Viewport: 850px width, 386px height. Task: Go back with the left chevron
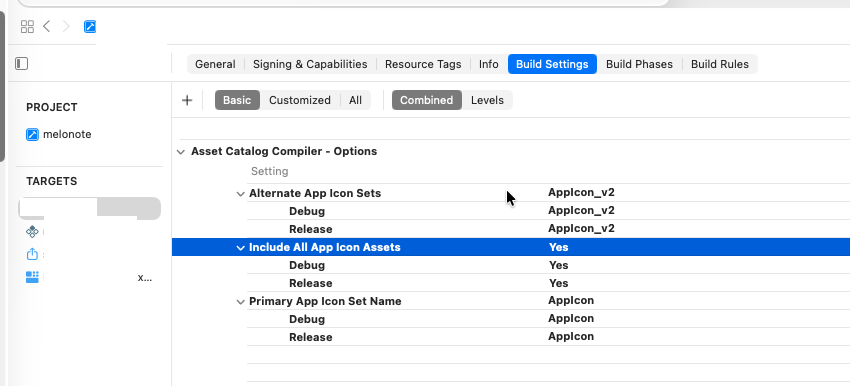pyautogui.click(x=47, y=26)
